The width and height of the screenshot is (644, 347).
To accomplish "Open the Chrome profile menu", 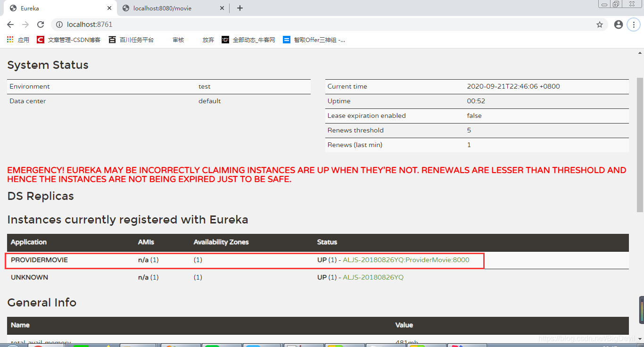I will (x=619, y=25).
